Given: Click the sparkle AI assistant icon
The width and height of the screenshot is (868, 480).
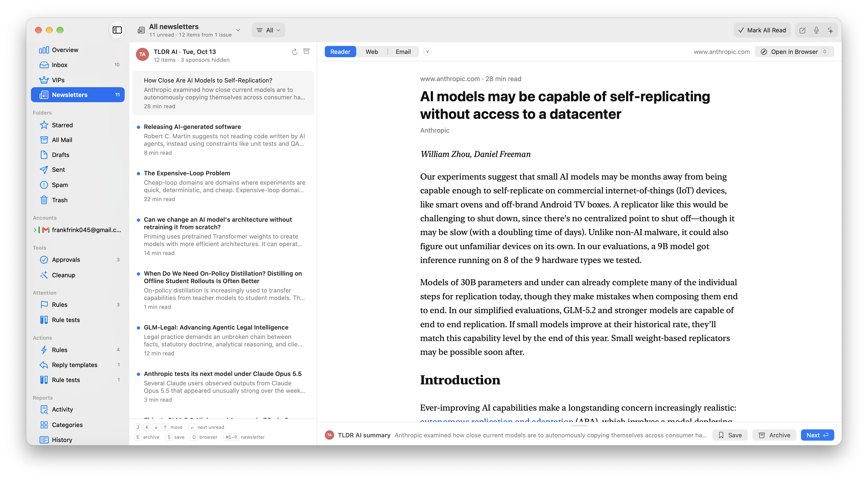Looking at the screenshot, I should tap(830, 30).
